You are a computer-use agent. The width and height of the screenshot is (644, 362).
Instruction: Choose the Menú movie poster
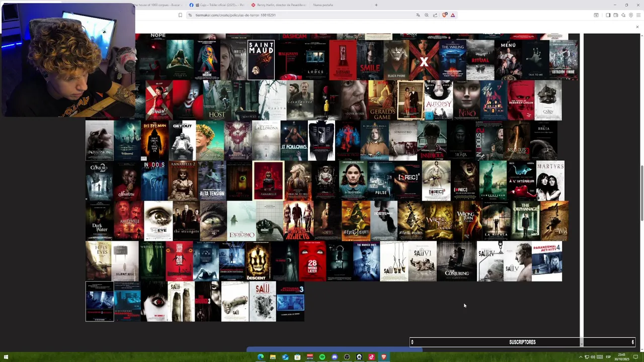[508, 60]
